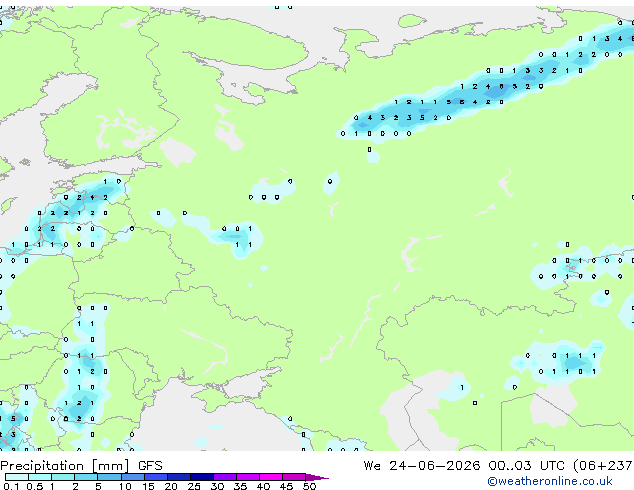Click the "We" weekday label
634x490 pixels.
[372, 466]
